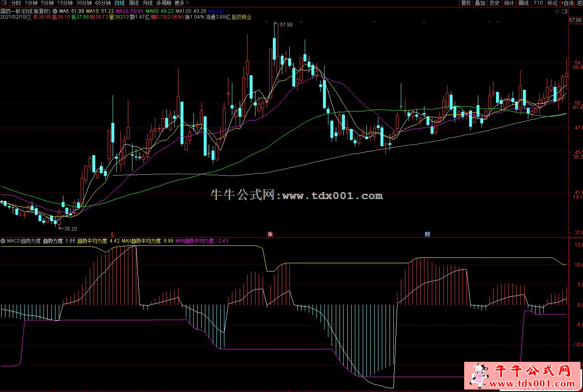The height and width of the screenshot is (392, 583).
Task: Click the 57.86 price axis value
Action: (x=575, y=20)
